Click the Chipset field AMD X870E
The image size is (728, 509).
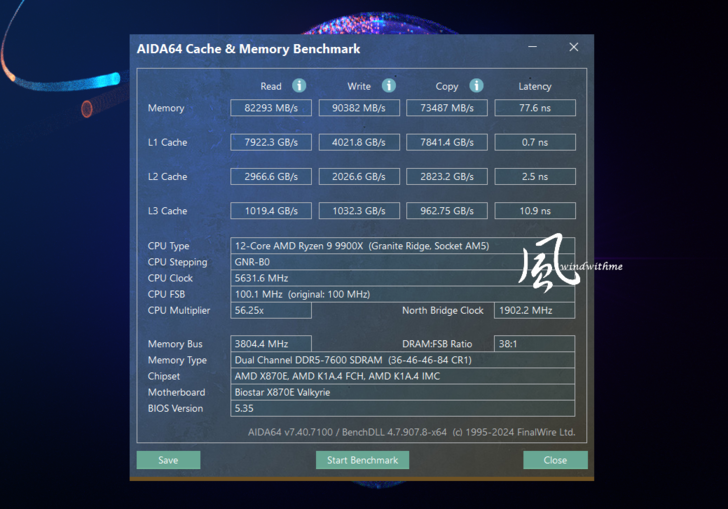(x=403, y=376)
